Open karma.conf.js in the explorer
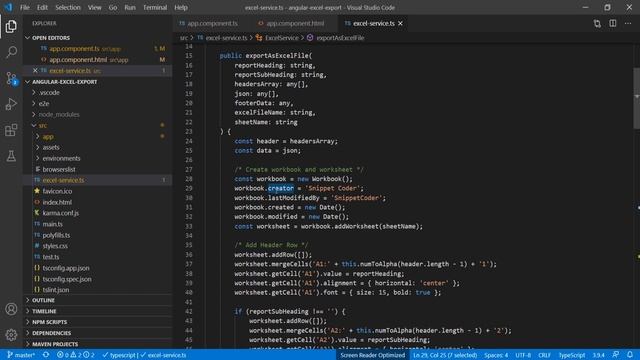Viewport: 640px width, 360px height. point(60,213)
